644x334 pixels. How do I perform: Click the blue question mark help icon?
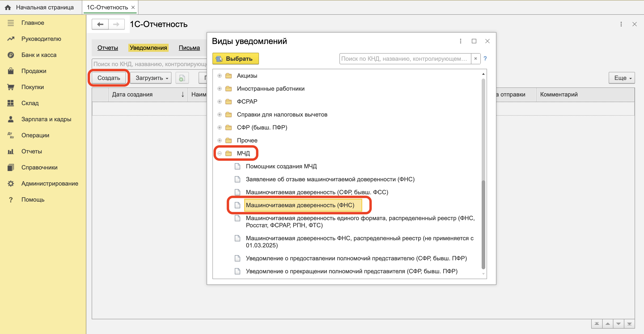point(485,59)
